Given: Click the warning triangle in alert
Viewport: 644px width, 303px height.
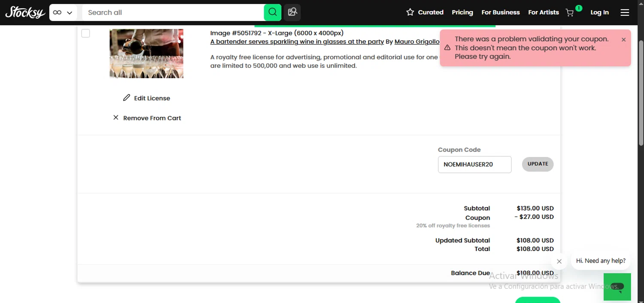Looking at the screenshot, I should coord(447,48).
